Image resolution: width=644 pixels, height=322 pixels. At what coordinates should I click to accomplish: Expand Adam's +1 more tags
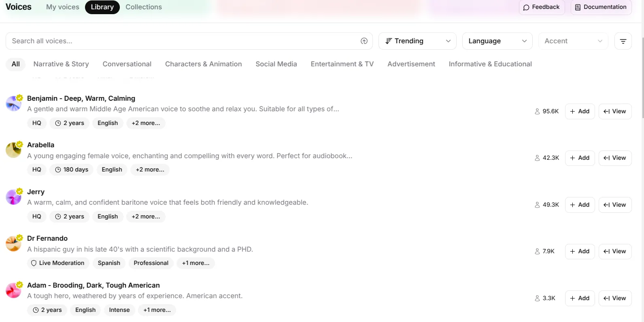(157, 310)
